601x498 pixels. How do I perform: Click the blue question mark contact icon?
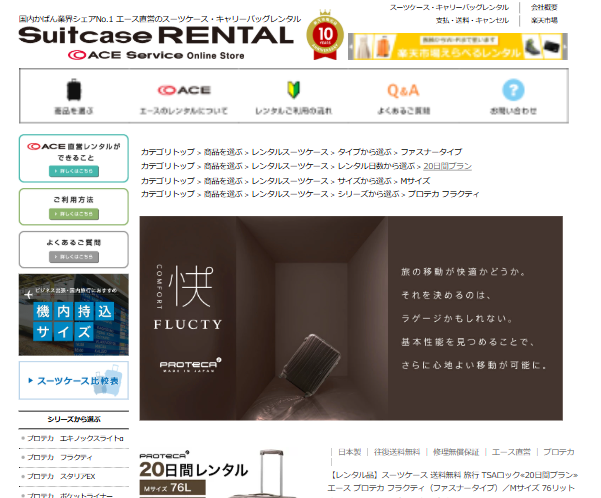coord(513,90)
